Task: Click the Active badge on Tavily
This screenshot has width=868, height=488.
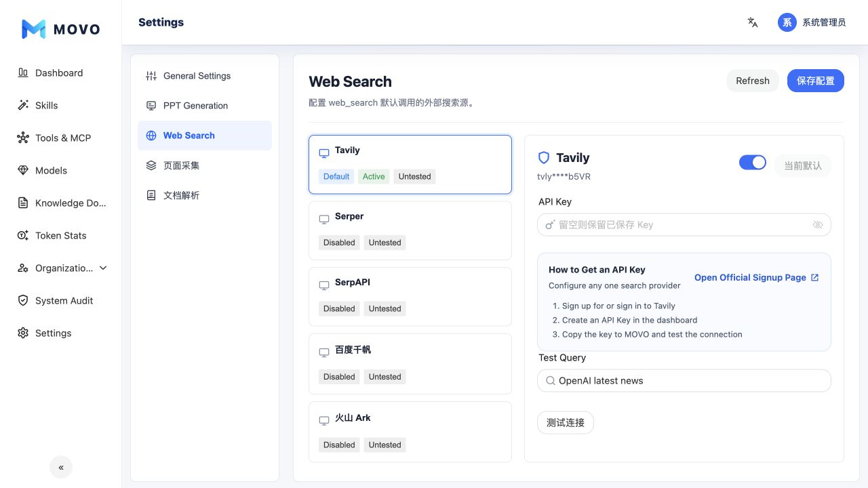Action: click(x=374, y=176)
